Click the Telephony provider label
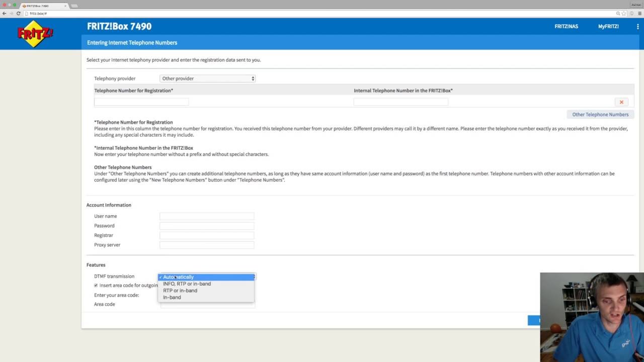This screenshot has width=644, height=362. tap(115, 78)
